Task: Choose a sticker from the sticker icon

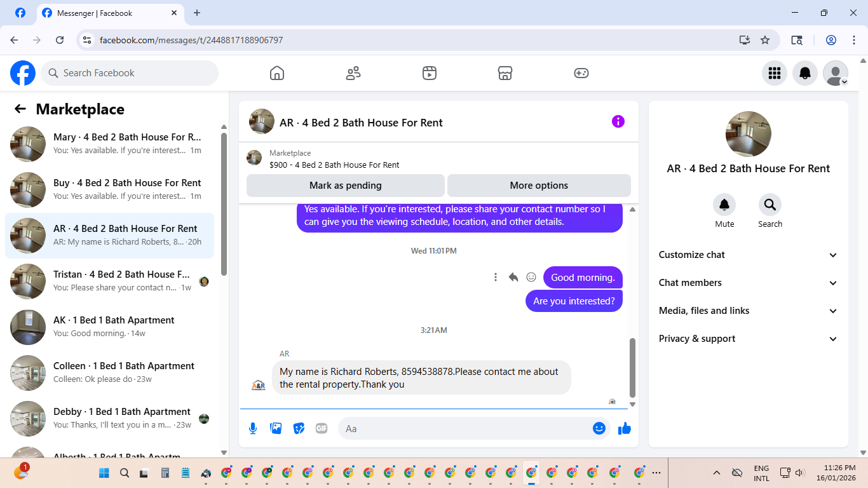Action: click(x=299, y=428)
